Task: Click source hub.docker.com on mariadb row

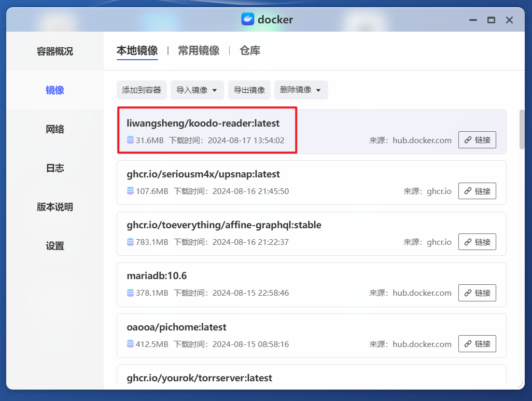Action: [422, 293]
